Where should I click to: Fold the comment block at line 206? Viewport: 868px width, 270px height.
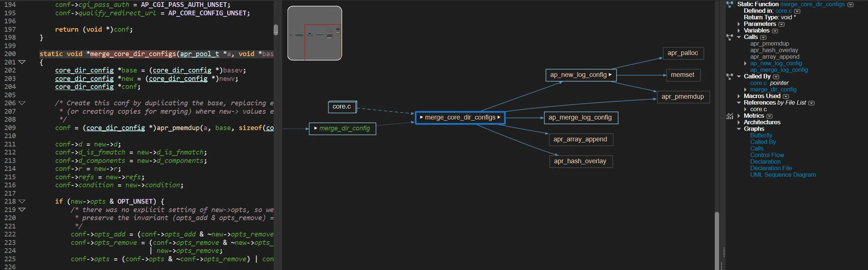tap(22, 103)
